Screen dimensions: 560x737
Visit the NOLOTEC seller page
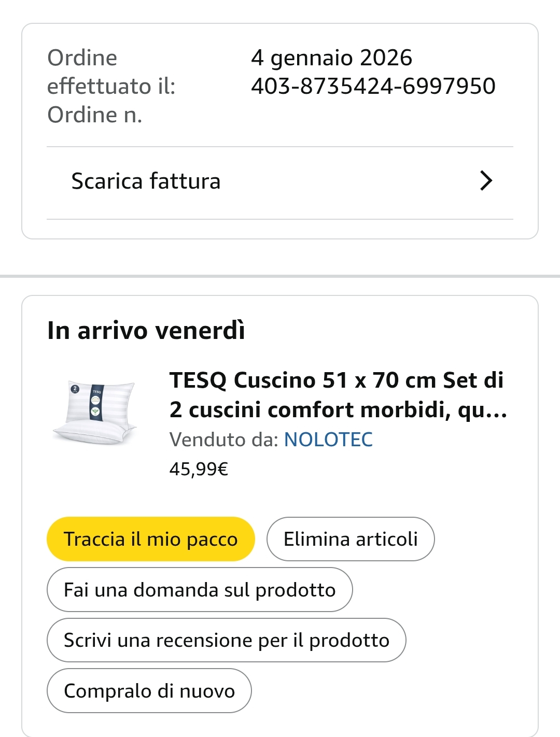(328, 440)
